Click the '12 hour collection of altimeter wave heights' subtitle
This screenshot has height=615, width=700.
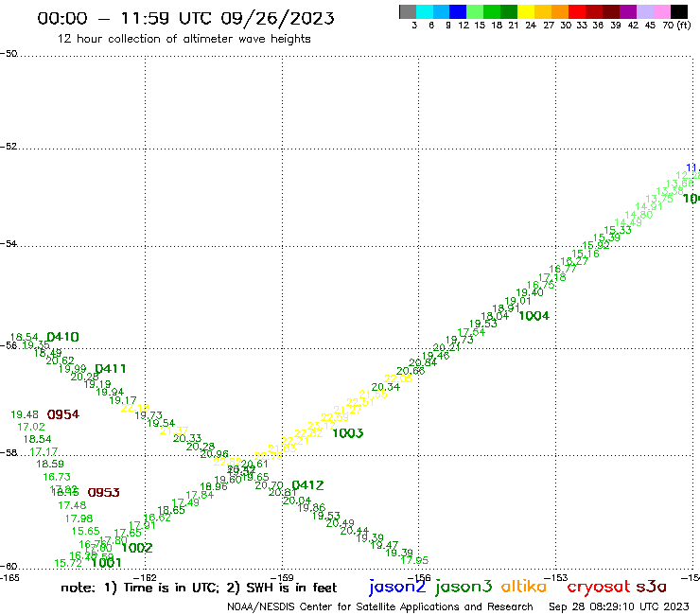click(x=184, y=39)
